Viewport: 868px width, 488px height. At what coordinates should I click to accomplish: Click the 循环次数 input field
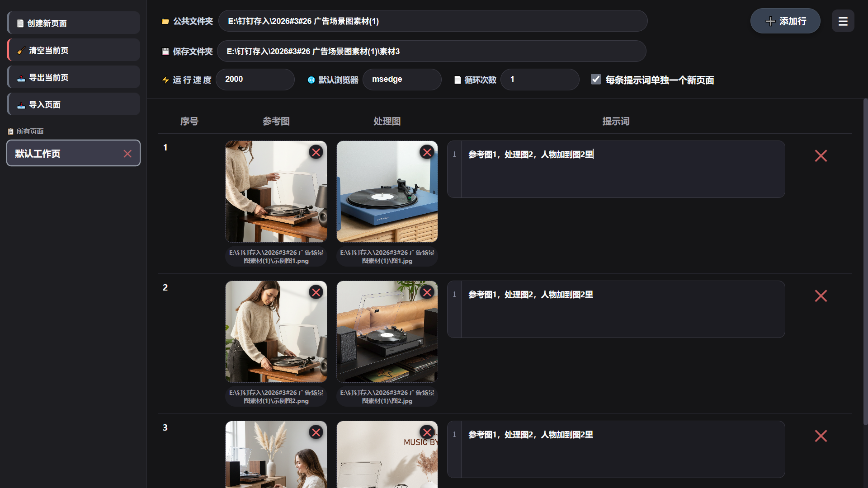(x=539, y=80)
